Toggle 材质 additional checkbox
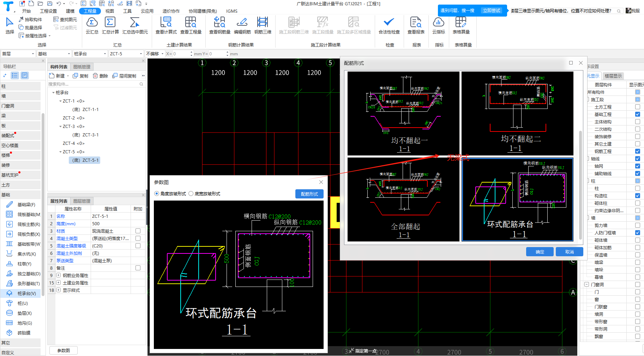This screenshot has height=356, width=644. [138, 231]
